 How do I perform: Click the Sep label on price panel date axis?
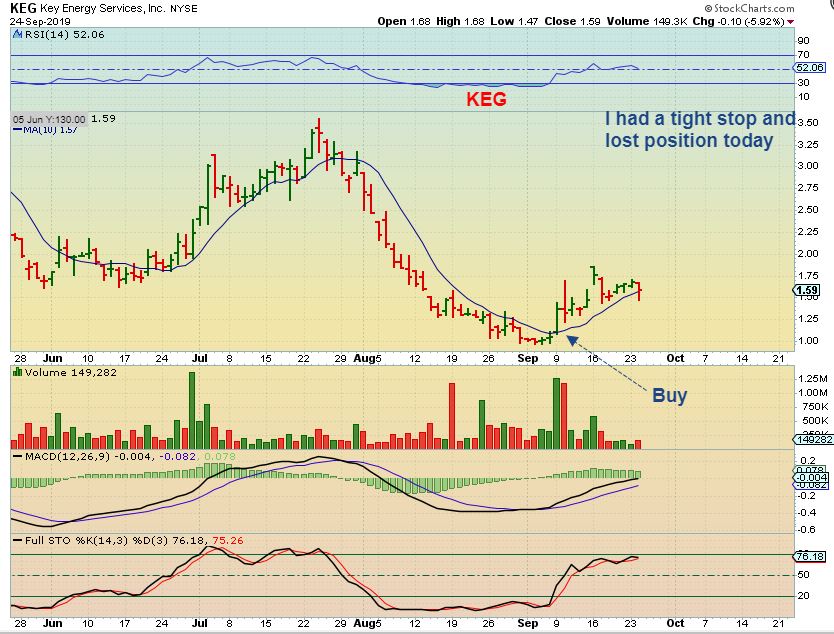pyautogui.click(x=528, y=358)
